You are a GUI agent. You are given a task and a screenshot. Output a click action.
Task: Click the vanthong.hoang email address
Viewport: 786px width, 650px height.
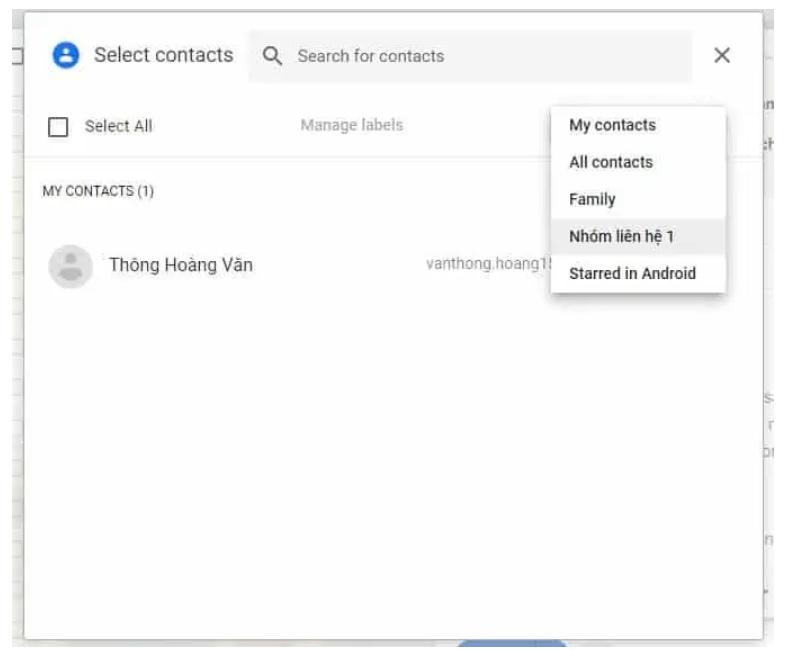pyautogui.click(x=487, y=265)
